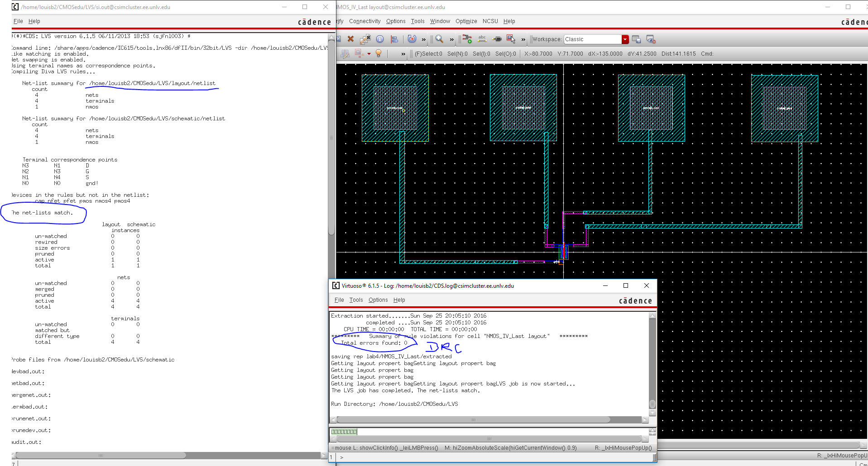Click the create pin icon
868x466 pixels.
497,39
